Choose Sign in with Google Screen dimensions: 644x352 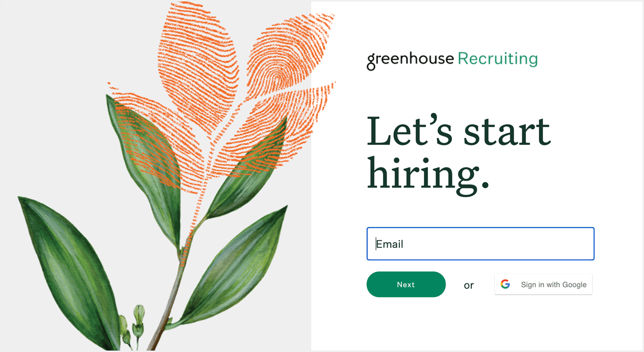coord(544,284)
